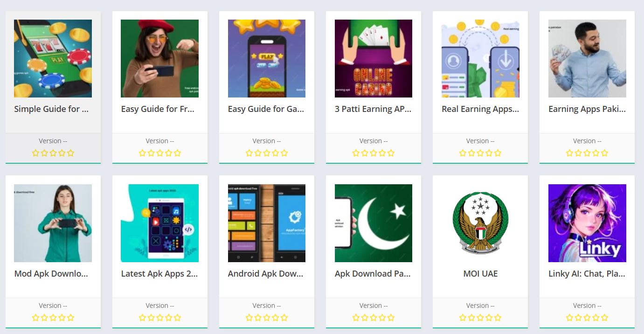Open the Online Casino cards icon
The image size is (644, 334).
374,58
